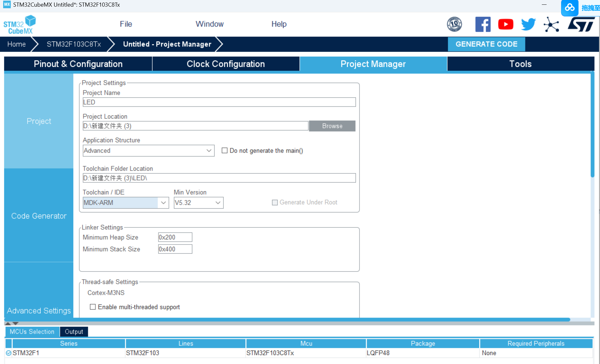The image size is (600, 364).
Task: Click the Minimum Heap Size field
Action: click(x=175, y=237)
